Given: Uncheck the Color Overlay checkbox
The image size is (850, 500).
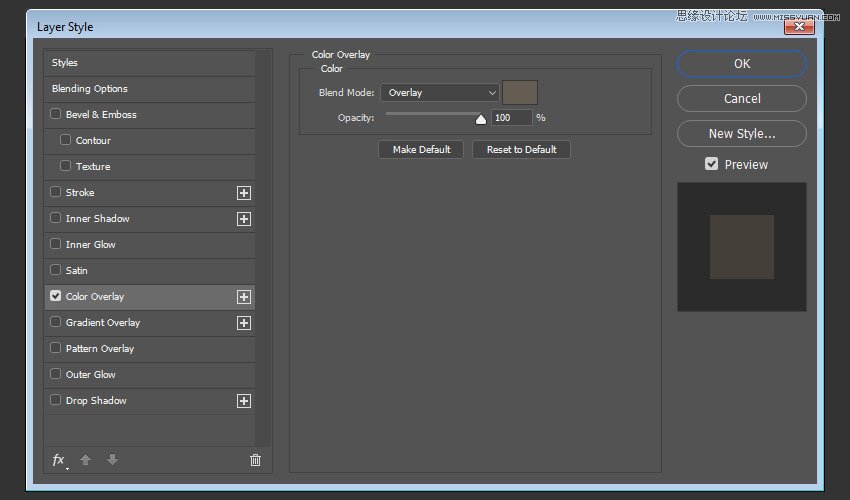Looking at the screenshot, I should (56, 296).
